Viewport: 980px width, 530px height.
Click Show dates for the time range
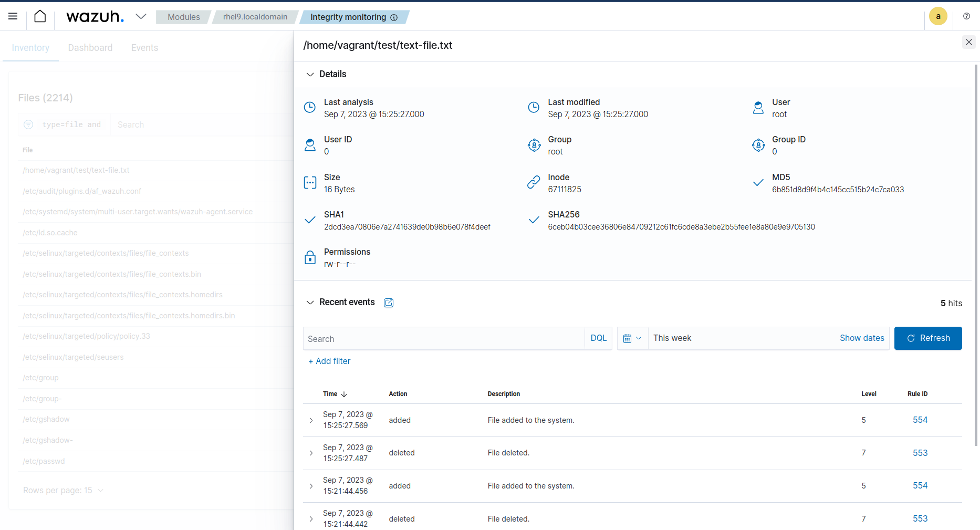862,338
